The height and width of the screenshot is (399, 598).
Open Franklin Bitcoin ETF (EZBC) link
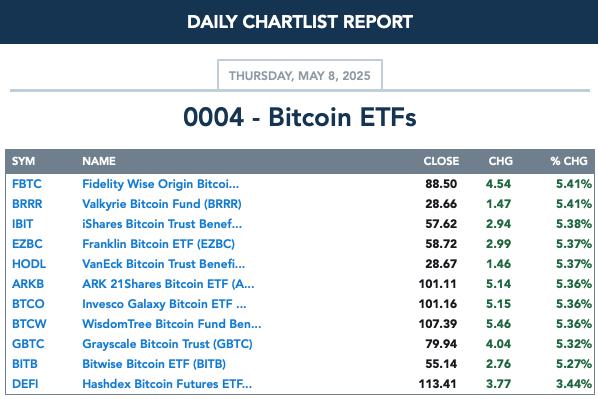click(158, 244)
